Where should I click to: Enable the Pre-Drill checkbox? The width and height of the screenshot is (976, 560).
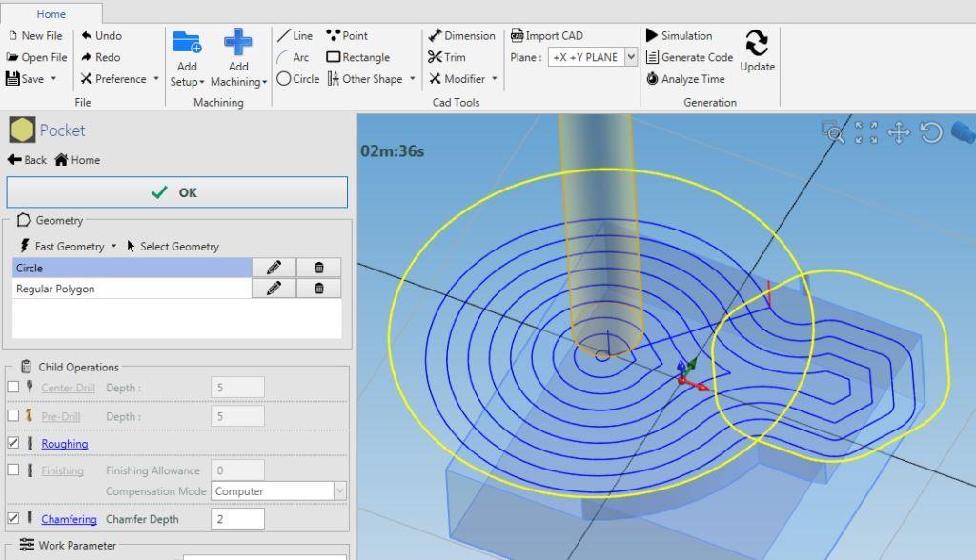[x=13, y=415]
